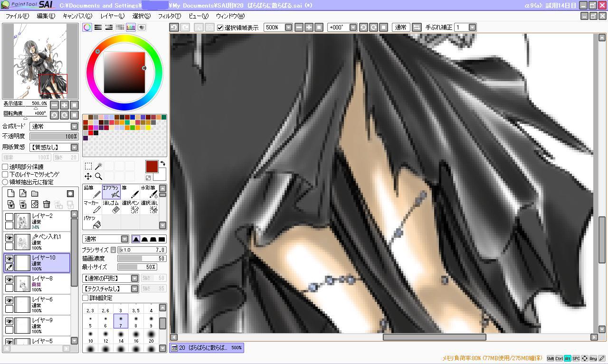Viewport: 608px width, 364px height.
Task: Select the 選択ペン selection pen tool
Action: click(x=130, y=207)
